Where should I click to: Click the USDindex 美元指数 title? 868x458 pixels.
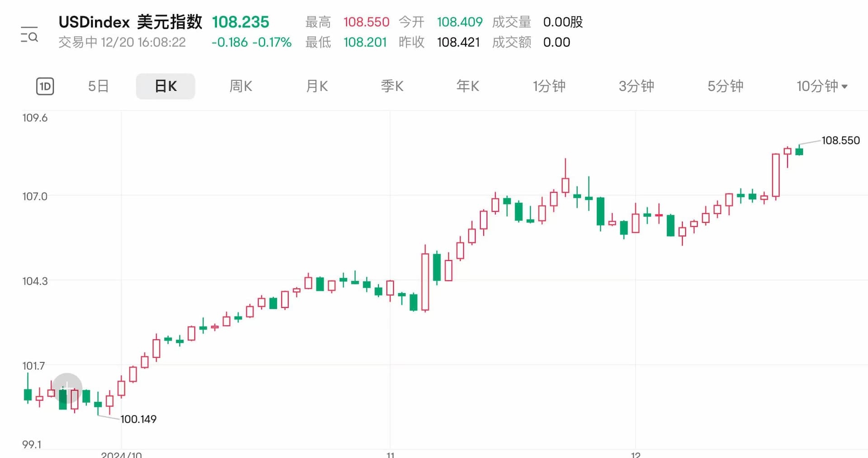pyautogui.click(x=130, y=22)
